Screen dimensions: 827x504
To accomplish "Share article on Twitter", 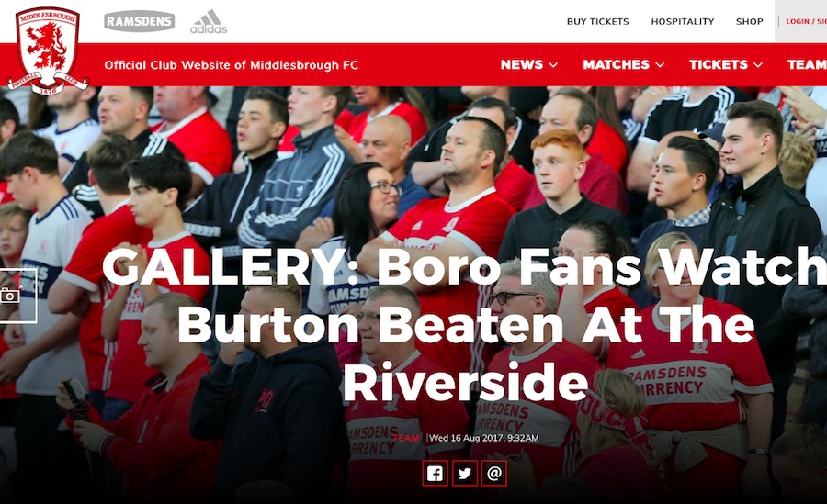I will (x=465, y=473).
